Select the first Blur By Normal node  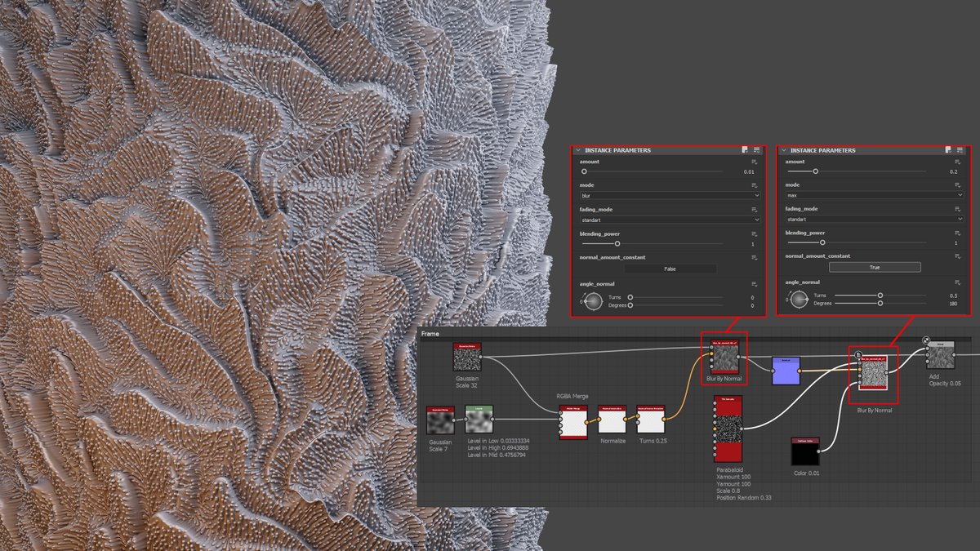point(724,358)
